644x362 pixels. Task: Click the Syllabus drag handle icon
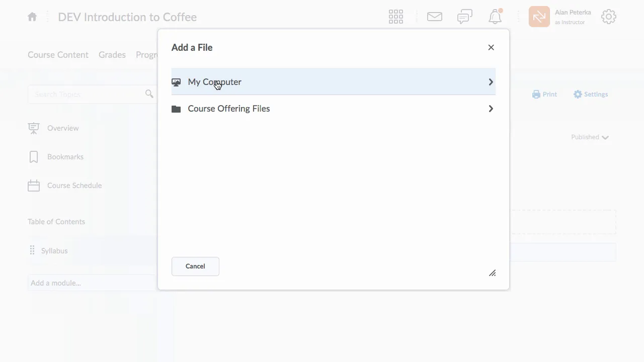coord(32,250)
